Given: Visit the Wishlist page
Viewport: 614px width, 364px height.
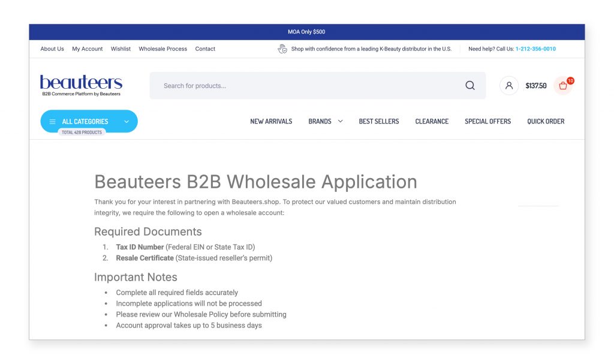Looking at the screenshot, I should (x=120, y=49).
